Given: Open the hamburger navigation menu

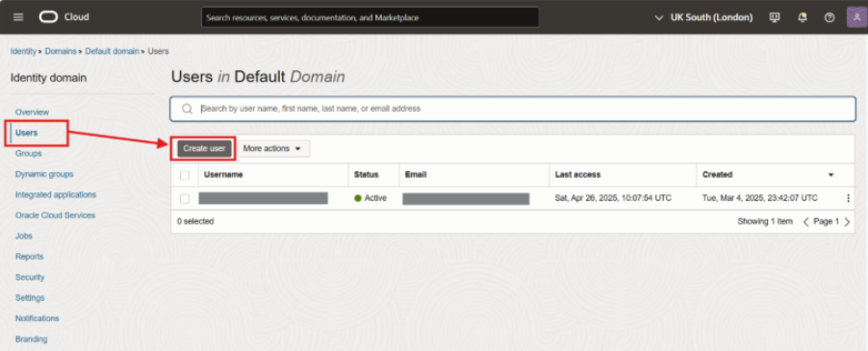Looking at the screenshot, I should [18, 17].
